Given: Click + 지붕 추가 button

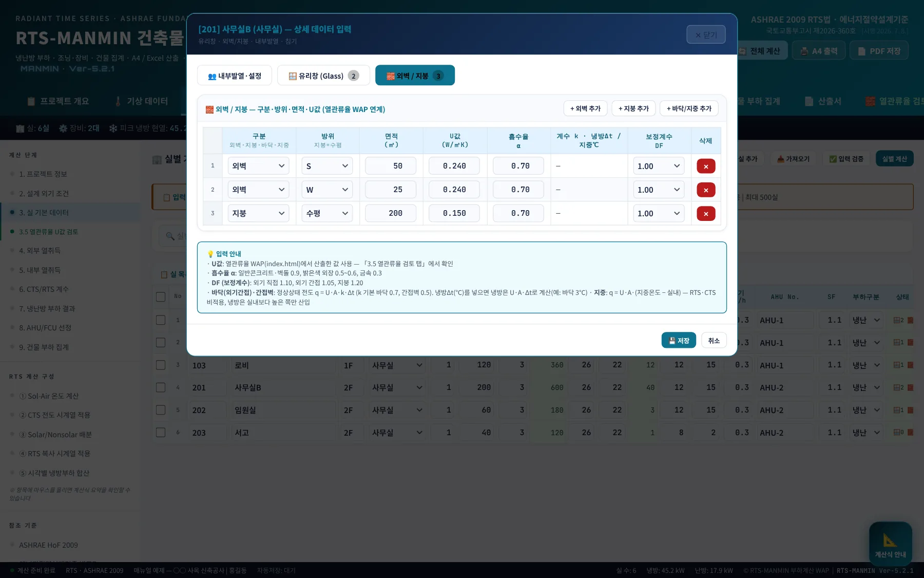Looking at the screenshot, I should pos(633,108).
